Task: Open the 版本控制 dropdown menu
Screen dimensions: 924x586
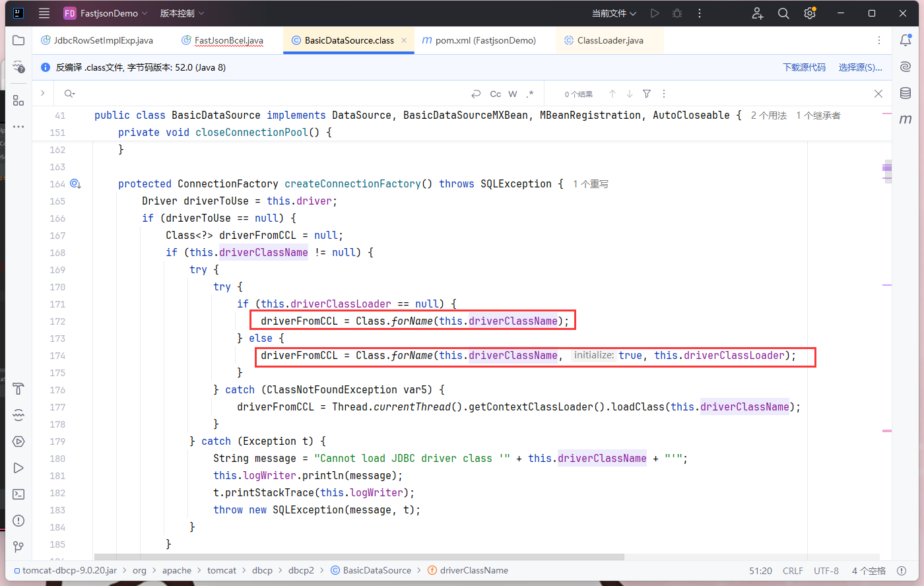Action: tap(182, 13)
